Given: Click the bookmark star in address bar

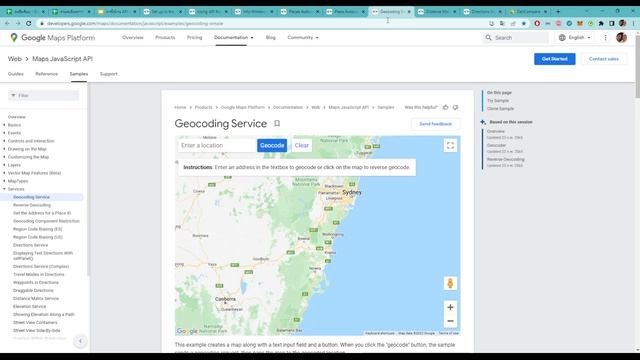Looking at the screenshot, I should click(x=524, y=23).
